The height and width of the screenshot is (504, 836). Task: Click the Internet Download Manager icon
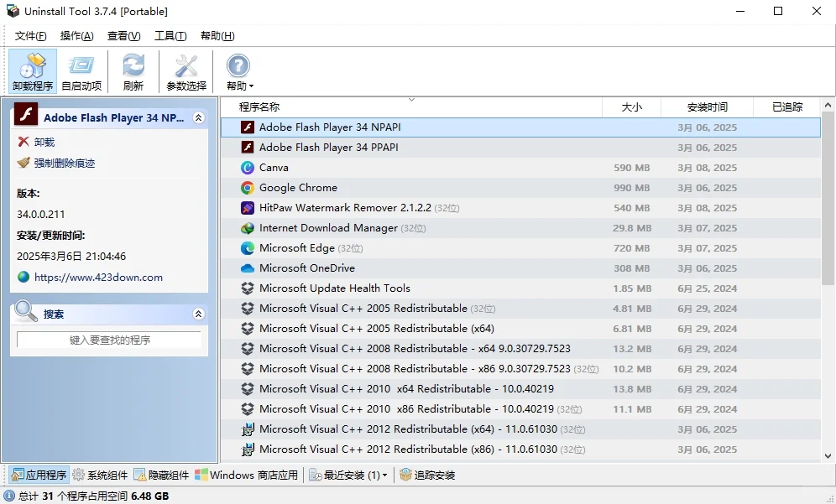coord(248,228)
